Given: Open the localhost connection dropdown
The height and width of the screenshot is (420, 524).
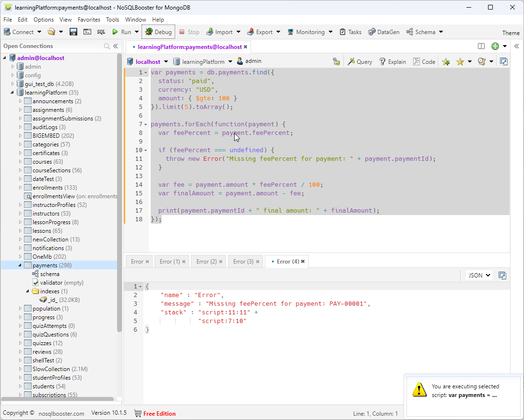Looking at the screenshot, I should pyautogui.click(x=166, y=61).
